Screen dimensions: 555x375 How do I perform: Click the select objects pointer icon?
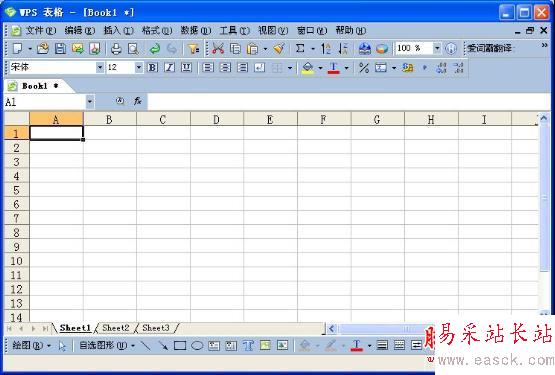click(x=62, y=346)
